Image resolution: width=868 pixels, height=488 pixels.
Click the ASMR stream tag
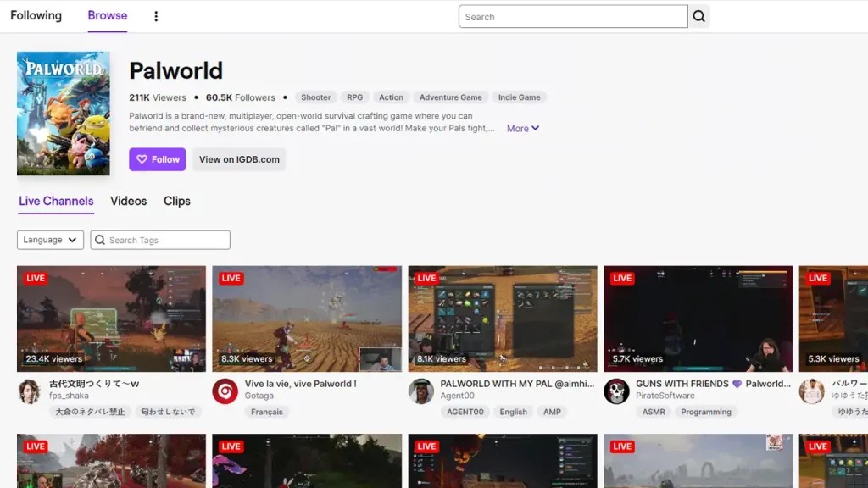coord(654,412)
